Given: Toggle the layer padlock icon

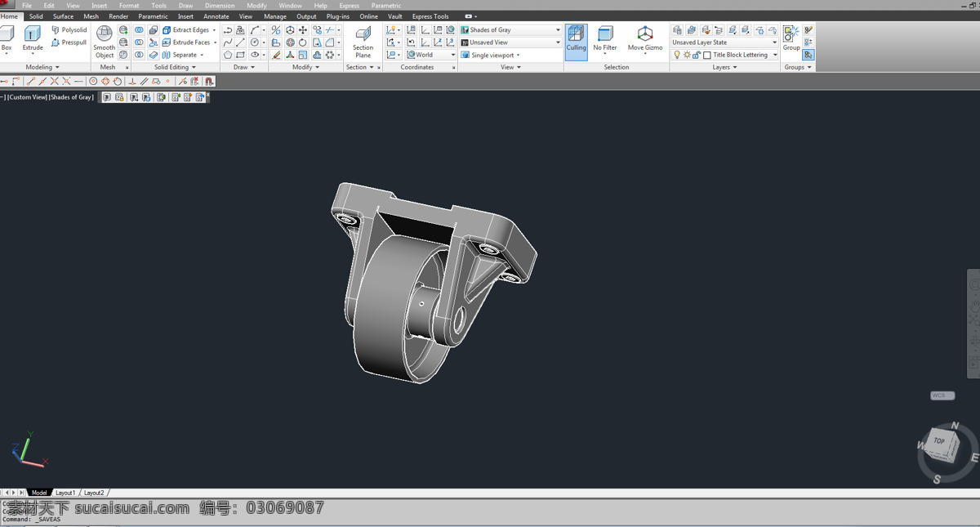Looking at the screenshot, I should coord(696,55).
